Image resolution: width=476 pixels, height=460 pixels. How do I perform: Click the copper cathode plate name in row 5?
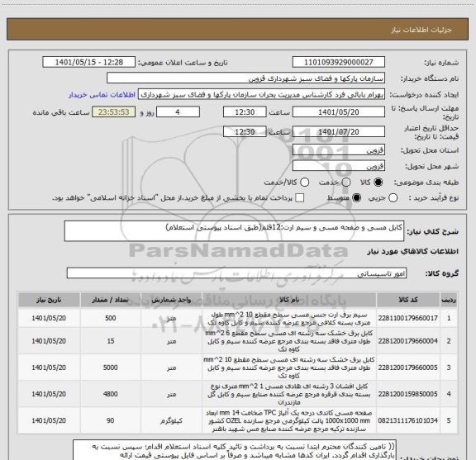(289, 420)
